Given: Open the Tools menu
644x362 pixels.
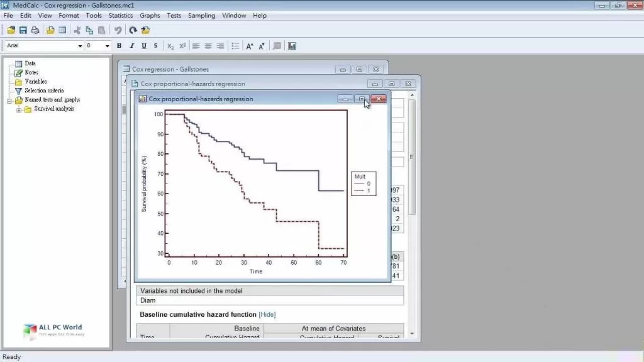Looking at the screenshot, I should pyautogui.click(x=94, y=16).
